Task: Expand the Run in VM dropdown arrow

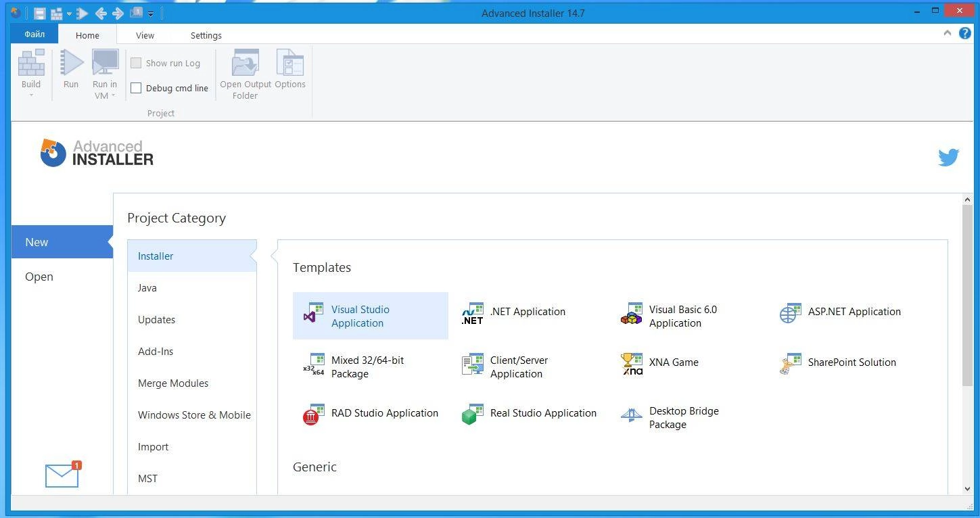Action: click(x=113, y=95)
